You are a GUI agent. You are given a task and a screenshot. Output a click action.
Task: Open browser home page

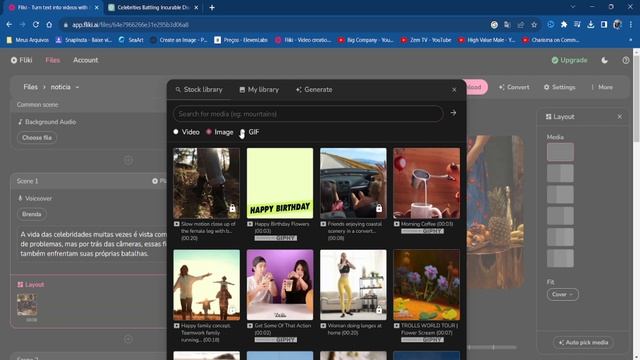click(49, 24)
